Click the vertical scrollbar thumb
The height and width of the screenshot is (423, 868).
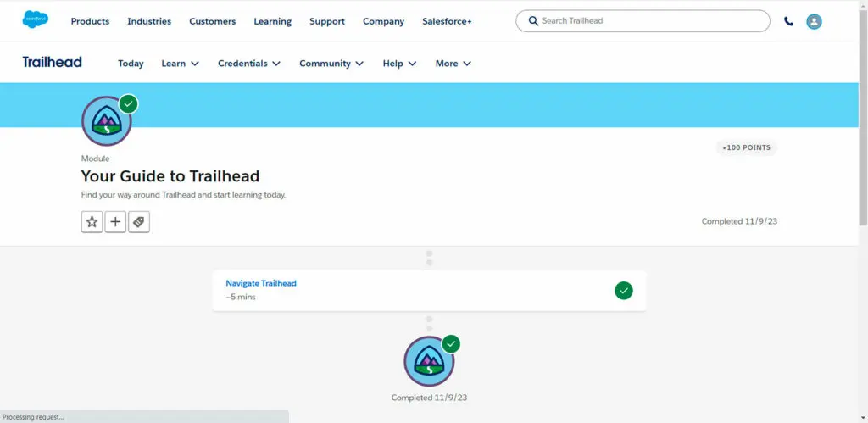coord(863,117)
